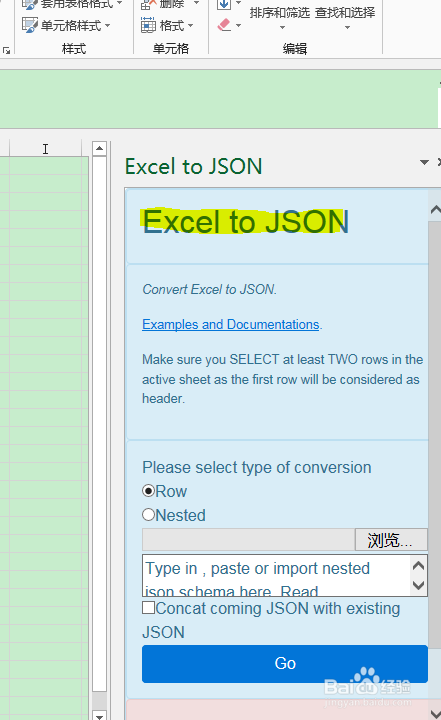Expand the Clear eraser dropdown arrow
Viewport: 441px width, 720px height.
point(238,25)
